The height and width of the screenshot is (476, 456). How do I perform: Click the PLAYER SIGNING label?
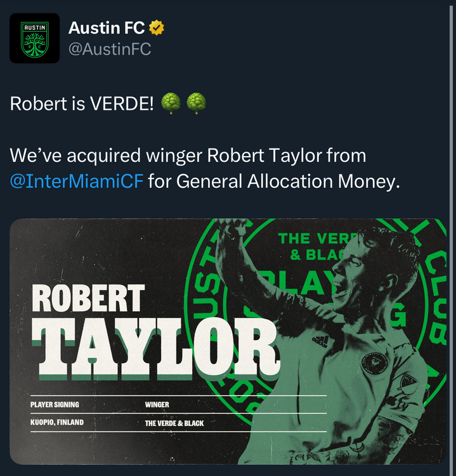tap(55, 405)
